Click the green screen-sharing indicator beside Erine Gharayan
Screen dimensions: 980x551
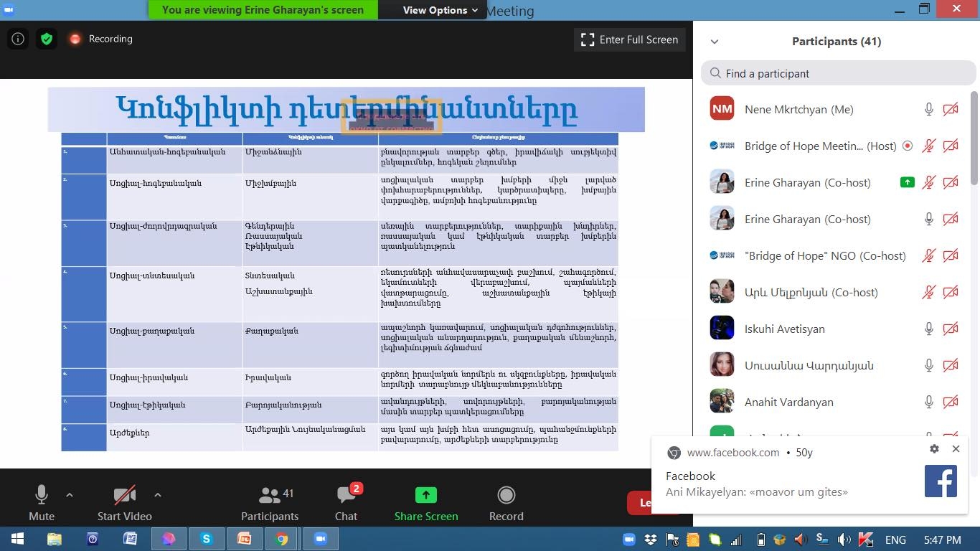[x=908, y=182]
